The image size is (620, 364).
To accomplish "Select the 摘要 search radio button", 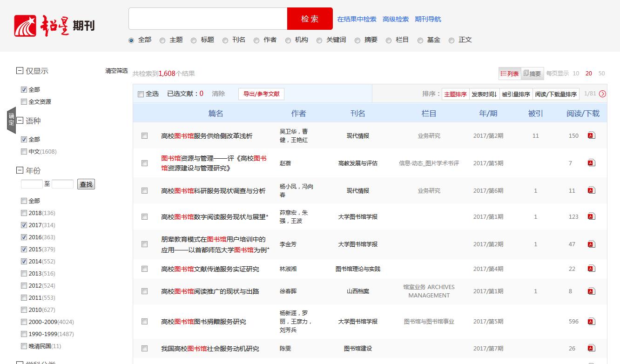I will pyautogui.click(x=357, y=40).
